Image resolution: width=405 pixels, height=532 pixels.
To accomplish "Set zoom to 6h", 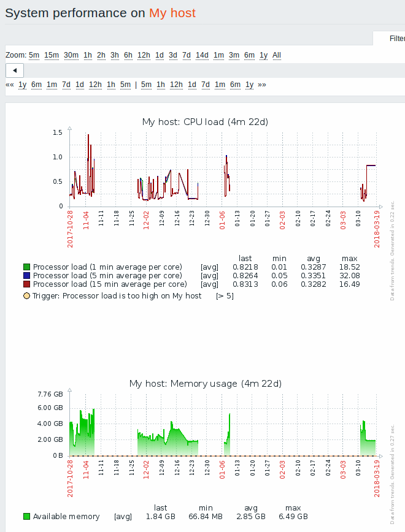I will (x=128, y=55).
